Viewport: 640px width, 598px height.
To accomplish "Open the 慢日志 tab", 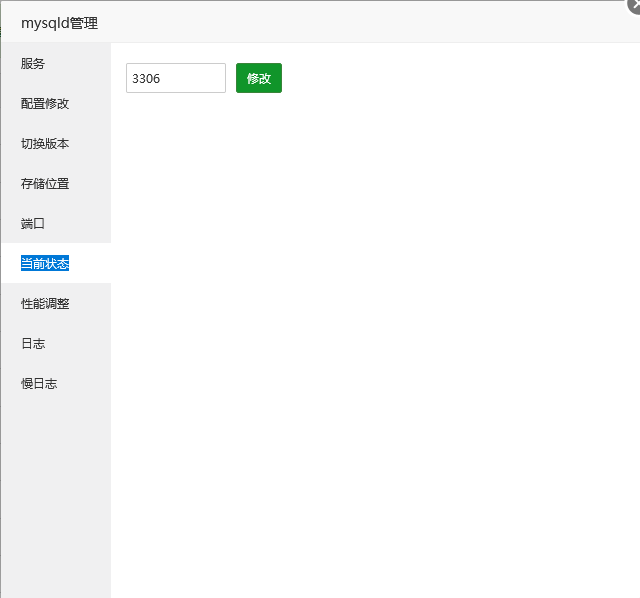I will 56,384.
